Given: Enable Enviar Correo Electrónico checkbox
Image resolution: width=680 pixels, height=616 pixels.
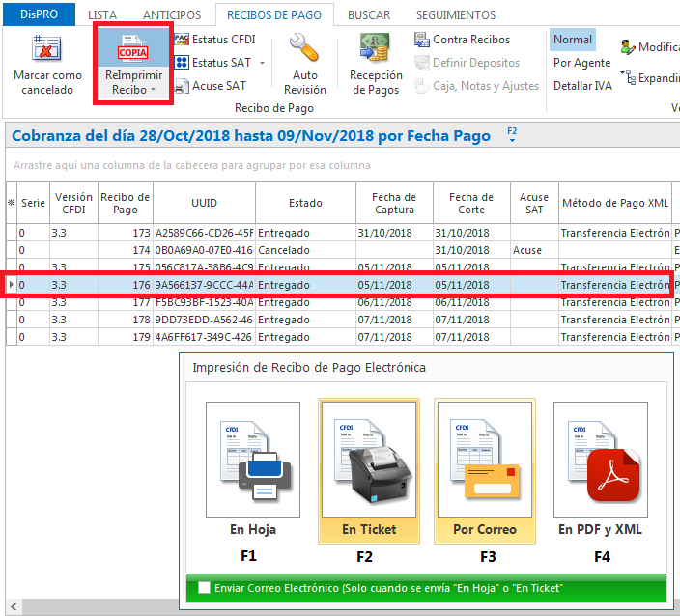Looking at the screenshot, I should point(204,588).
